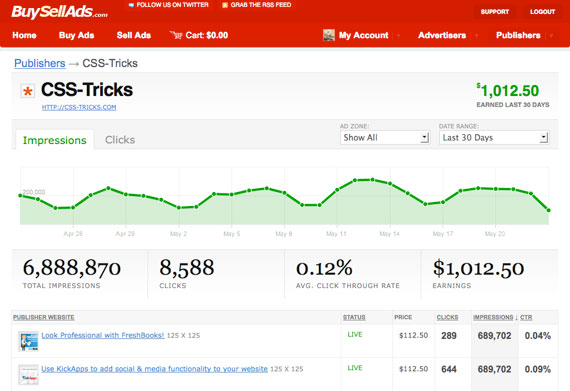Click the RSS feed icon
Screen dimensions: 570x391
click(x=225, y=5)
